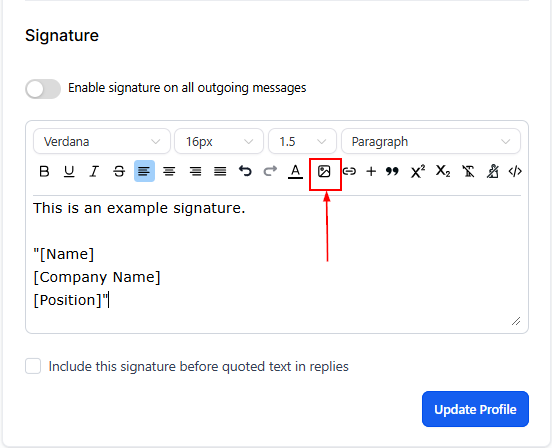The height and width of the screenshot is (448, 552).
Task: Apply strikethrough formatting
Action: tap(119, 171)
